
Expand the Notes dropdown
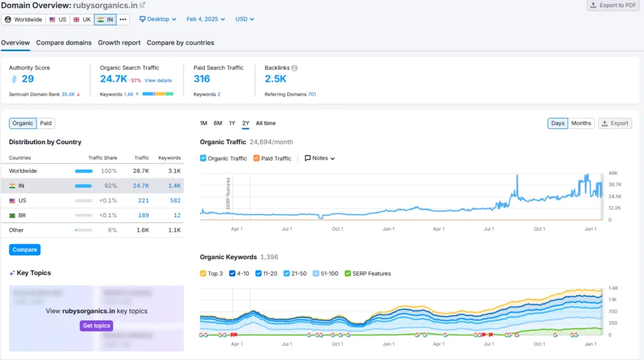pos(319,158)
